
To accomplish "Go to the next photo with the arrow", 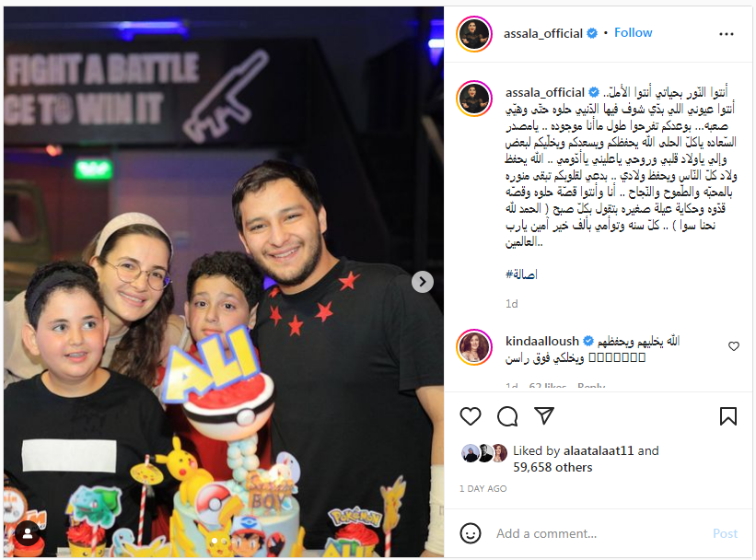I will click(423, 282).
